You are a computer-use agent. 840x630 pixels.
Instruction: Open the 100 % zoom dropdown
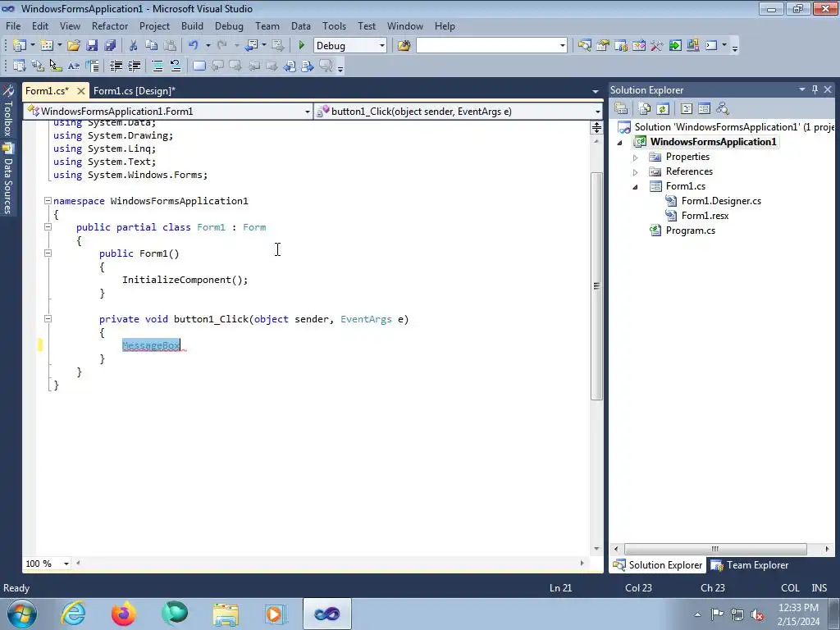pos(66,564)
